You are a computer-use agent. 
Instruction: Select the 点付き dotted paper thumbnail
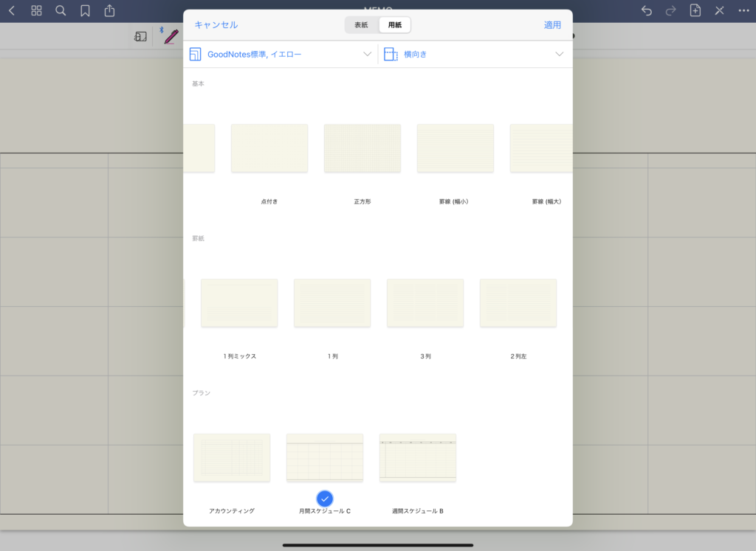pos(269,148)
